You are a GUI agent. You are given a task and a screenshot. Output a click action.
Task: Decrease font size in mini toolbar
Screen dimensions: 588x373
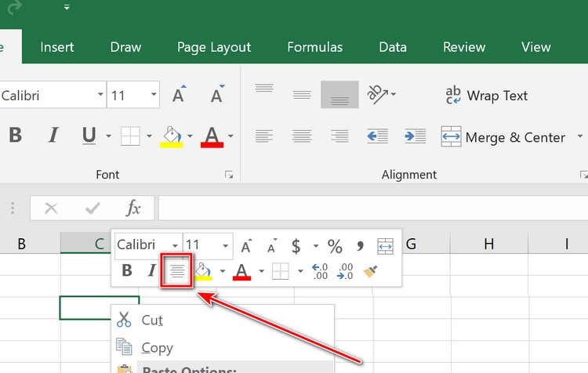pos(272,245)
